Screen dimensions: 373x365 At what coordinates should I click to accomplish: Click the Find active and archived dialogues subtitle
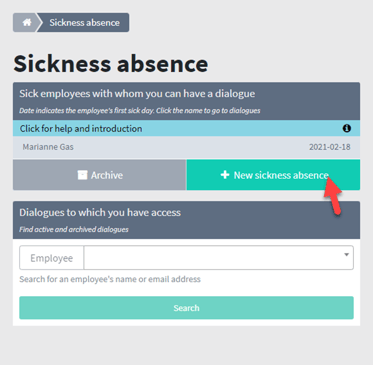pyautogui.click(x=74, y=229)
